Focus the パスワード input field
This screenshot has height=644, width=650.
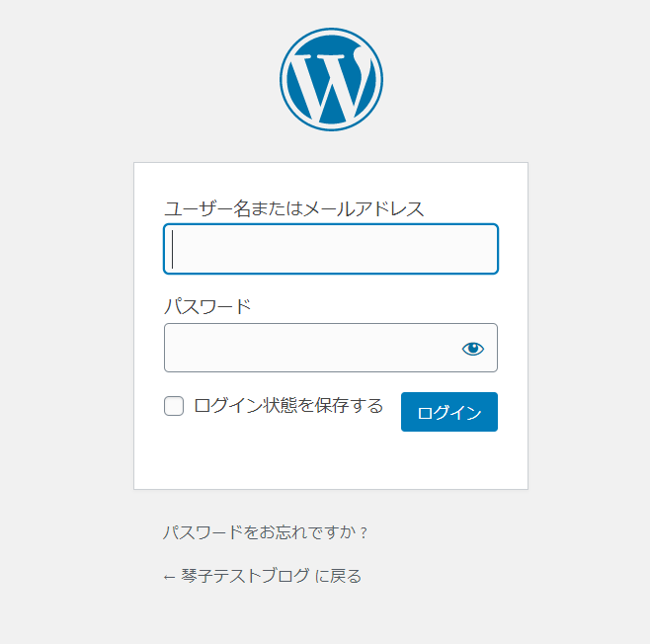point(331,348)
